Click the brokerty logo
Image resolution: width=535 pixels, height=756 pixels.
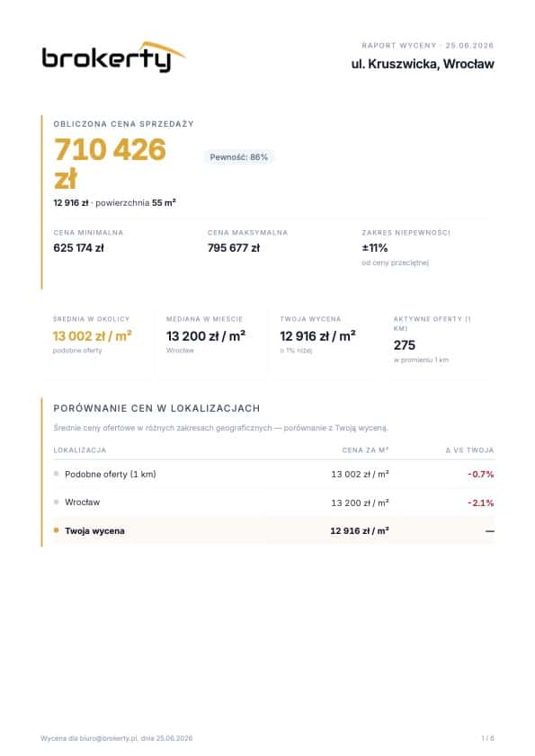point(113,57)
